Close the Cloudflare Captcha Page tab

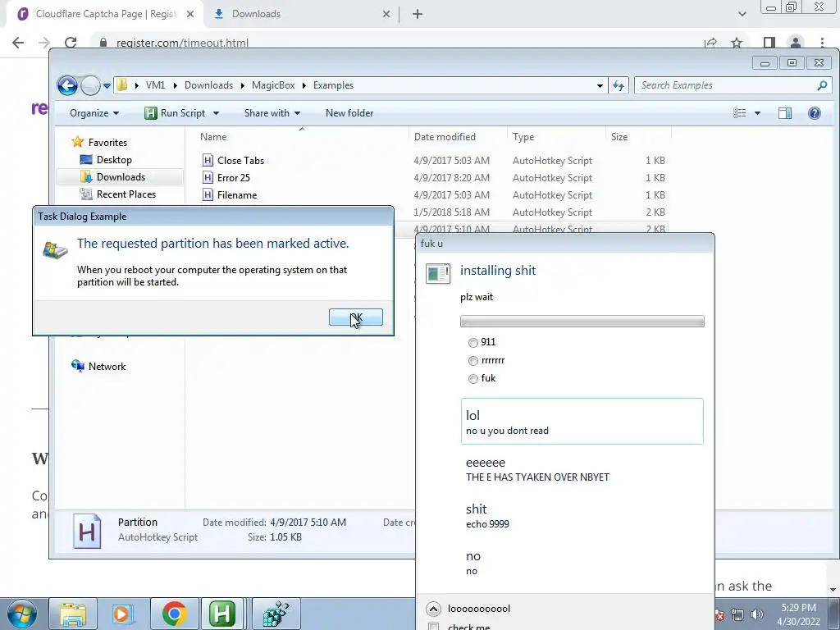190,15
